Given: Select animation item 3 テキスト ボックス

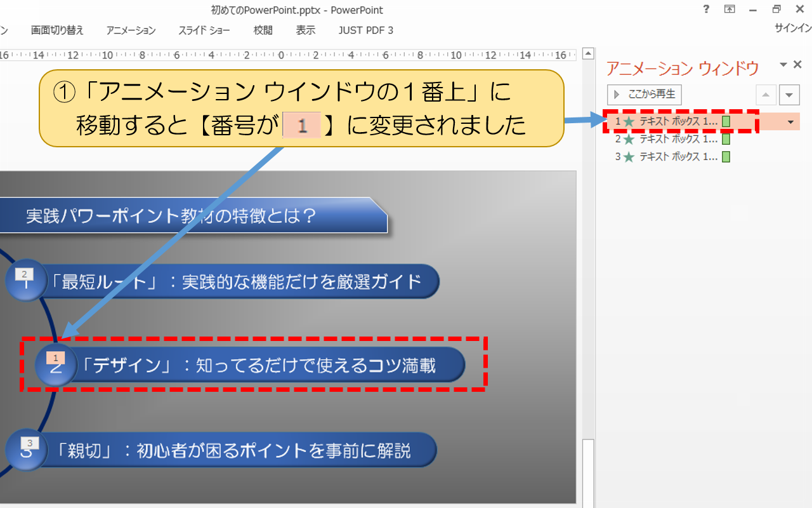Looking at the screenshot, I should tap(703, 157).
